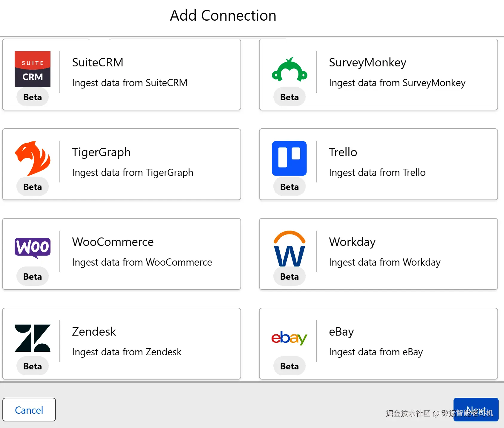Click the 'Add Connection' dialog heading
The image size is (504, 428).
[223, 16]
